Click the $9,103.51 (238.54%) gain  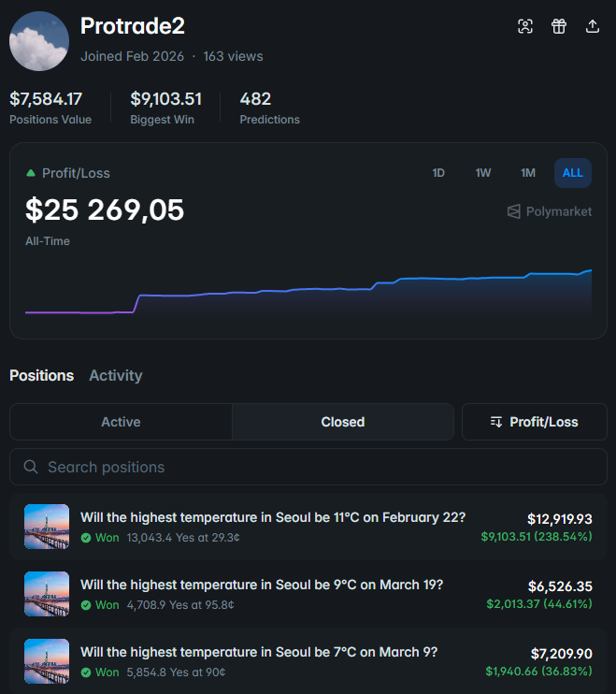(x=537, y=537)
